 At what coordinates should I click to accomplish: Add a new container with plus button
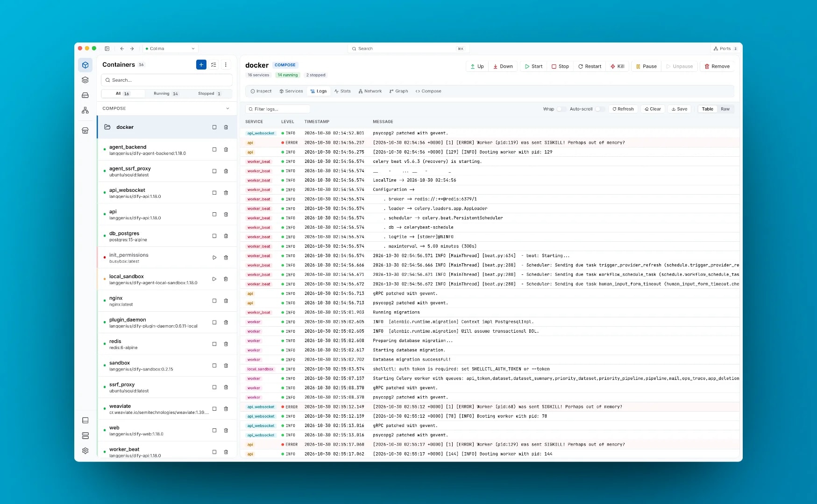point(201,65)
